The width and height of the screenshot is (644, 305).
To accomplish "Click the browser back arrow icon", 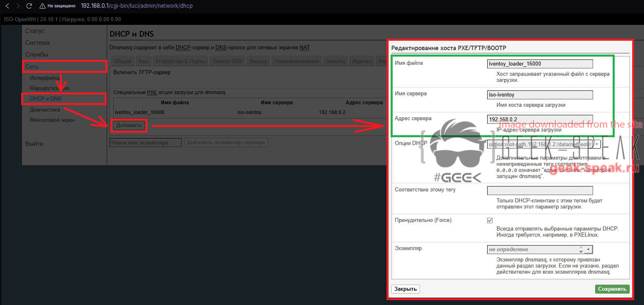I will click(x=7, y=6).
